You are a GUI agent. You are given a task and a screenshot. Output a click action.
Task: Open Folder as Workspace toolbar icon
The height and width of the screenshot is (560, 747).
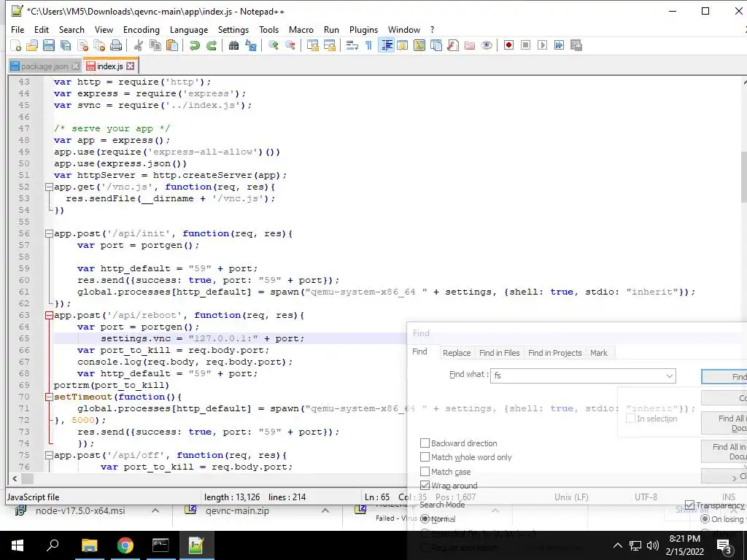tap(470, 46)
